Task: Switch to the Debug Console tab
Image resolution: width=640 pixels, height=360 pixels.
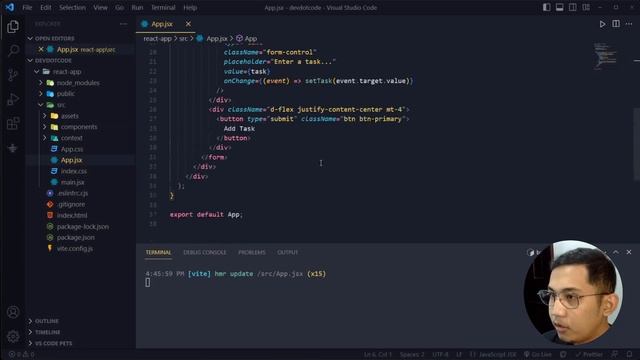Action: click(x=204, y=252)
